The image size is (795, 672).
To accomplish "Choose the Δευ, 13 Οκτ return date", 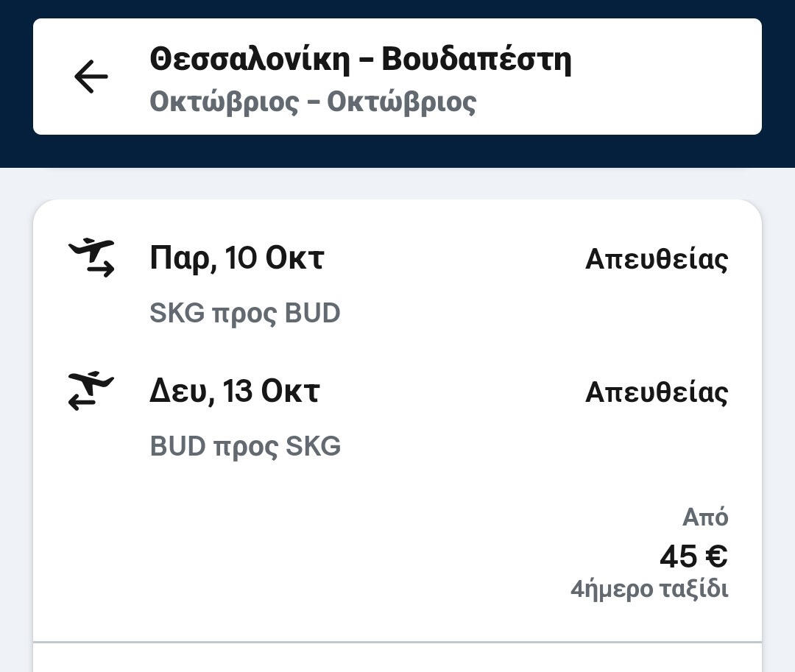I will (234, 391).
